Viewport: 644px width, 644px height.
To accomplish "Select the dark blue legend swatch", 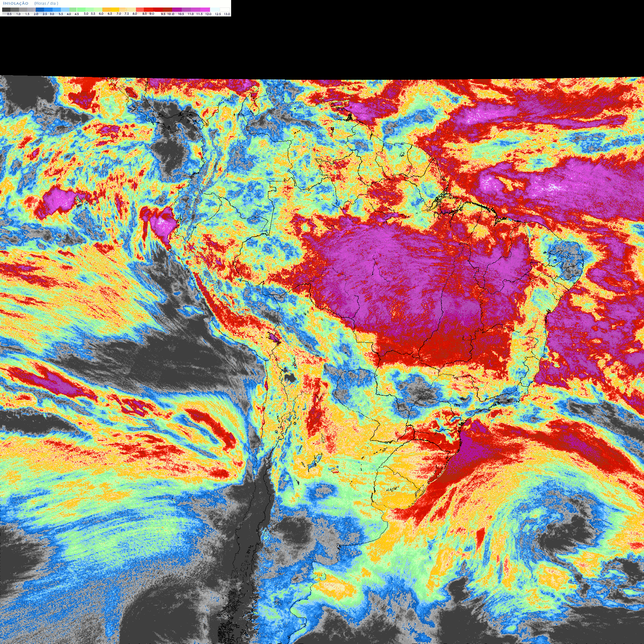I will [x=40, y=10].
